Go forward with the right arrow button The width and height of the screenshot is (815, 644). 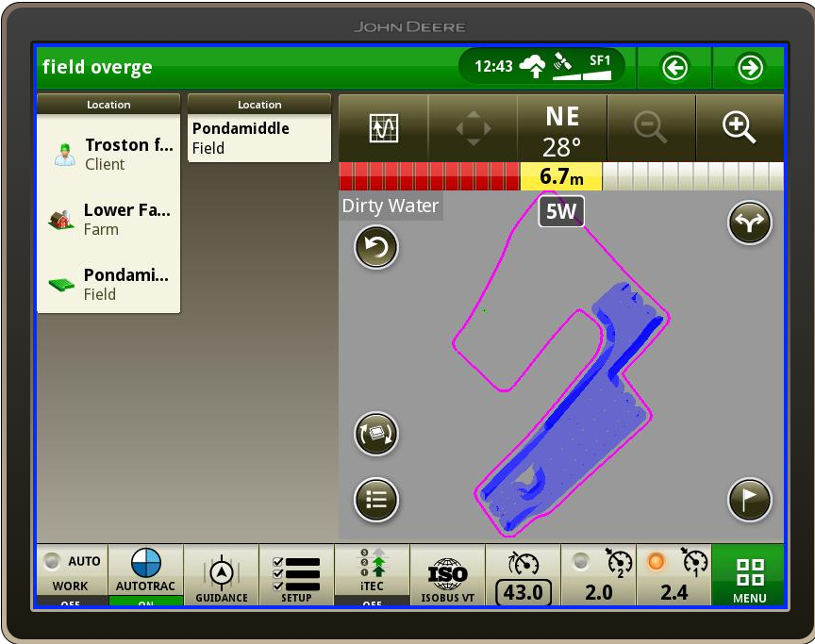point(749,68)
